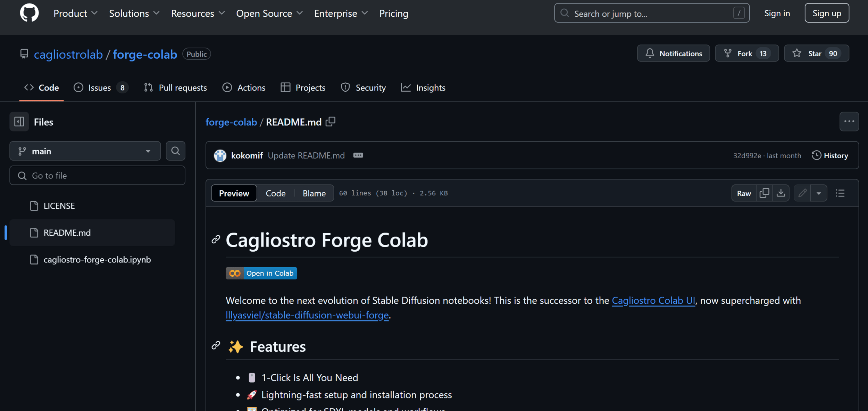
Task: Open the Cagliostro Colab UI link
Action: [x=653, y=300]
